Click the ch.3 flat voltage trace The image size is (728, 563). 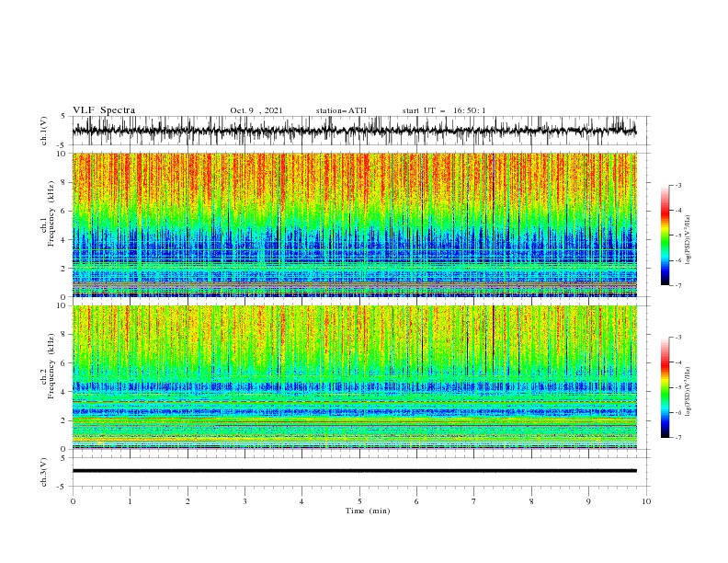tap(355, 471)
